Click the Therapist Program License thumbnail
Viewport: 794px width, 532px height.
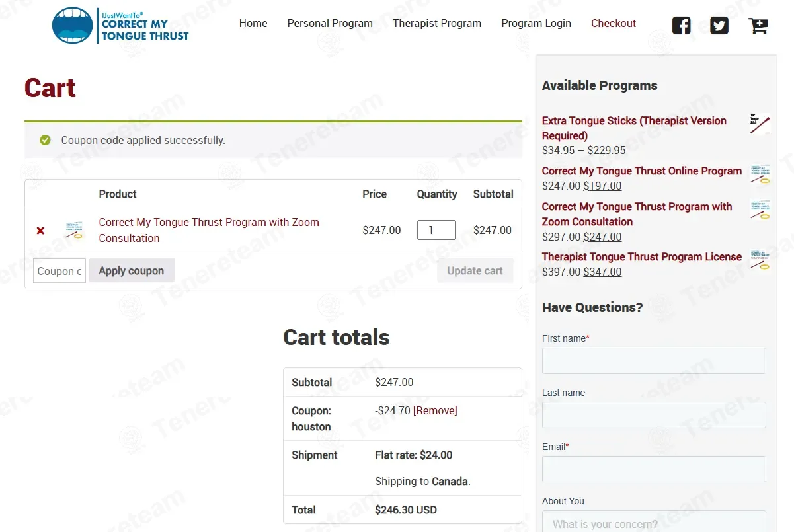760,259
